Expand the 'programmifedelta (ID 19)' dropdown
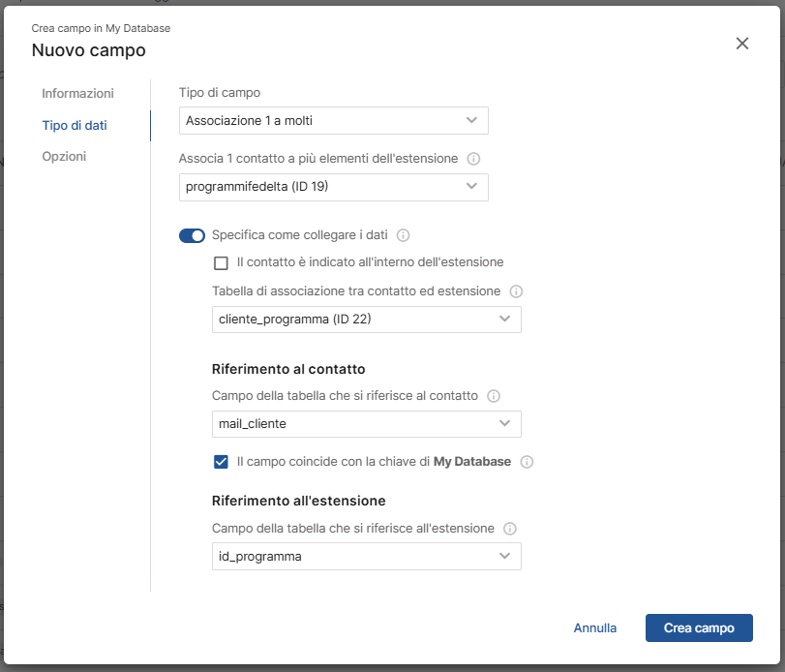785x672 pixels. [x=334, y=187]
